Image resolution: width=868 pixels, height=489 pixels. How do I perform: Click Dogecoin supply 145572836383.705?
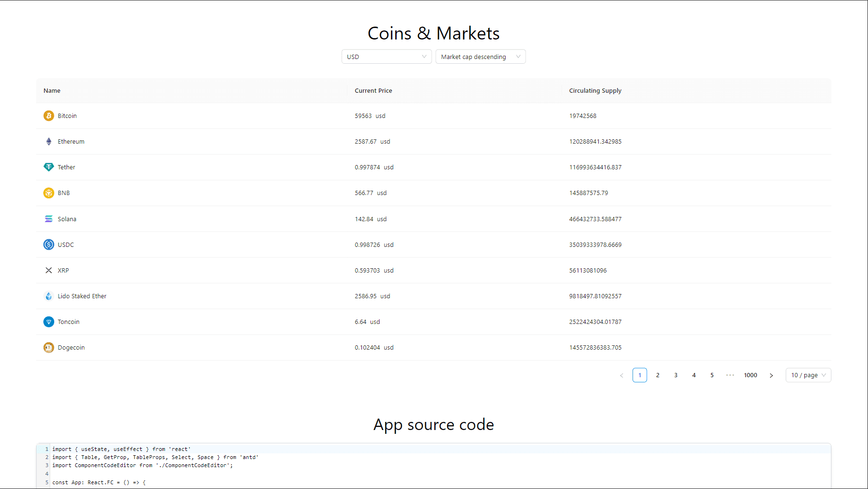point(595,347)
